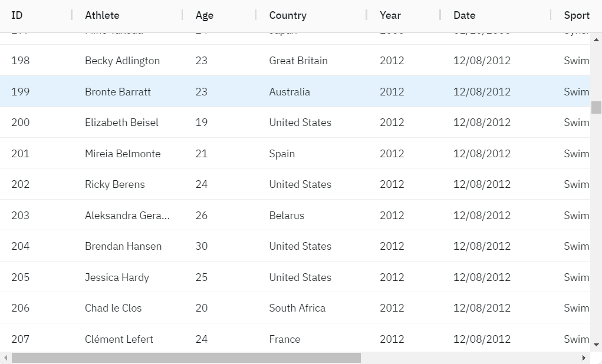Screen dimensions: 602x364
Task: Click the Sport column header
Action: [x=576, y=15]
